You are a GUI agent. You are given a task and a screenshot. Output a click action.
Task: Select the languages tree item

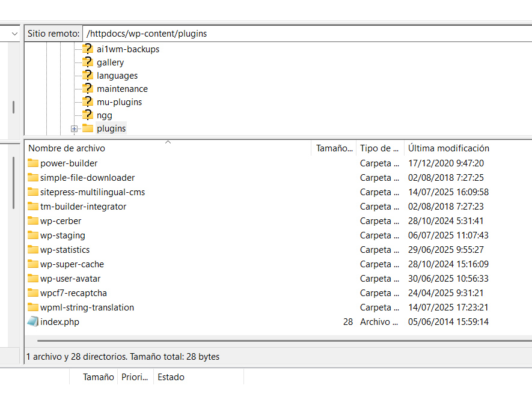(117, 76)
